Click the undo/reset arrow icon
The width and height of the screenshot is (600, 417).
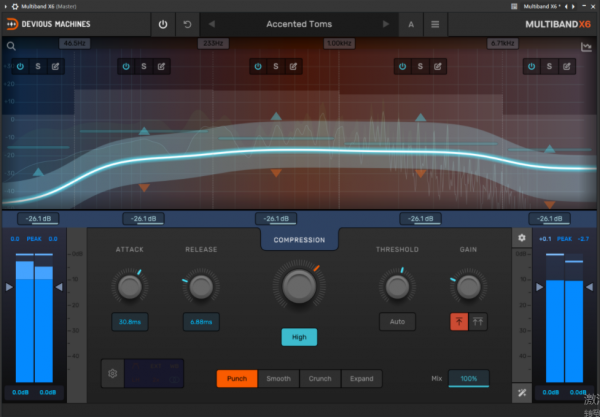pos(188,24)
